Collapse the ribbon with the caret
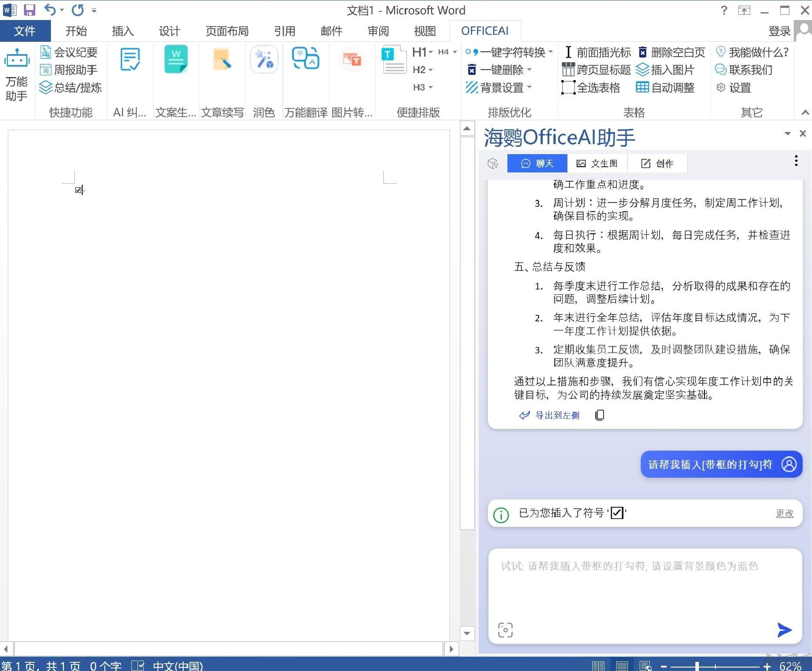The image size is (812, 671). pyautogui.click(x=805, y=112)
